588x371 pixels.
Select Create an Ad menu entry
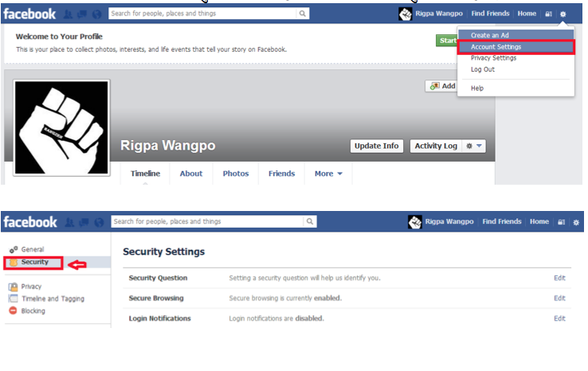pyautogui.click(x=515, y=35)
